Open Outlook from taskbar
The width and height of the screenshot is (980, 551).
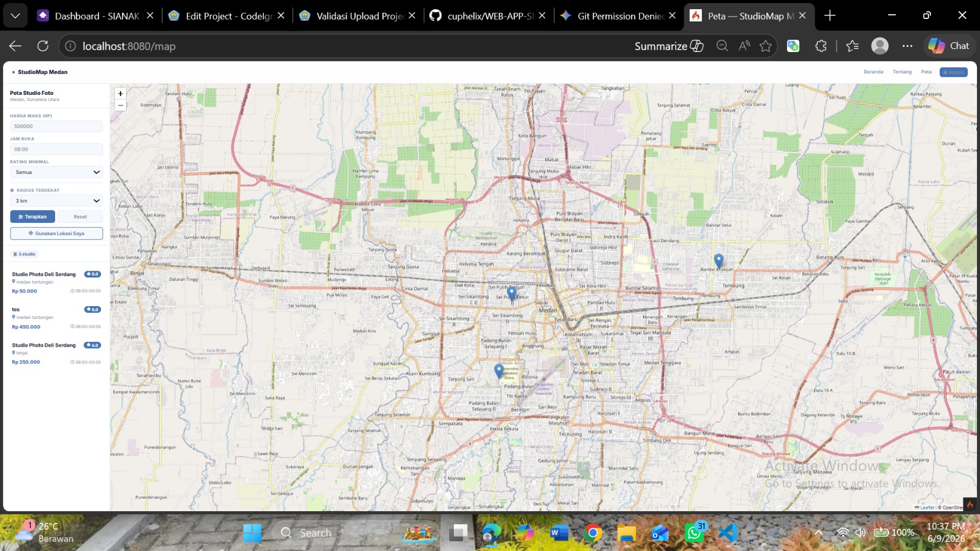point(660,533)
